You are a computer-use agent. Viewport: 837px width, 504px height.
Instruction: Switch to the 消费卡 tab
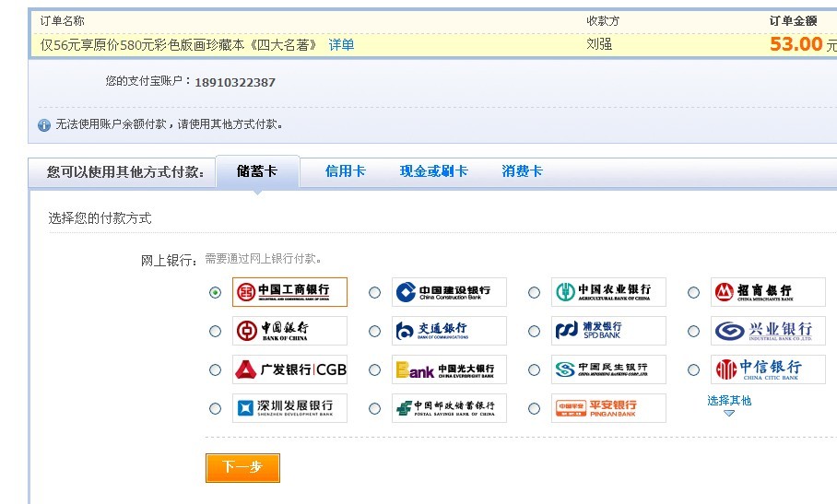coord(522,171)
